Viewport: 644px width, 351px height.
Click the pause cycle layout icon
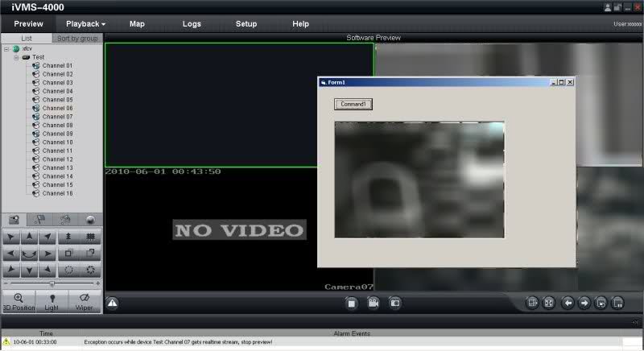coord(617,303)
